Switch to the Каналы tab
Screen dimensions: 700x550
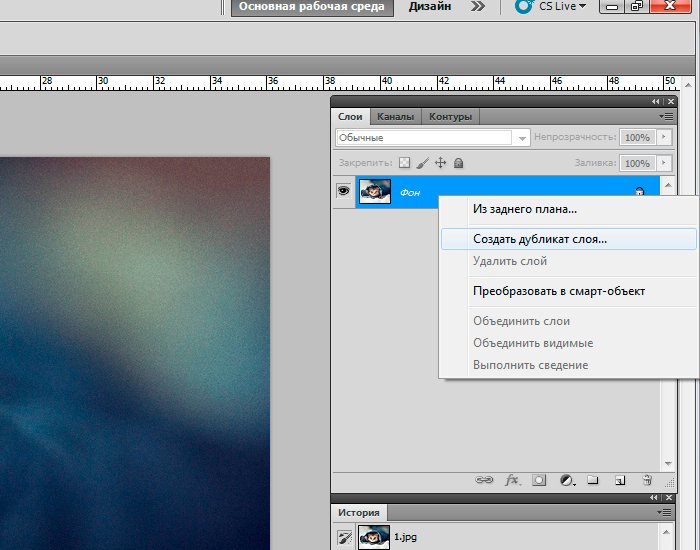coord(395,116)
